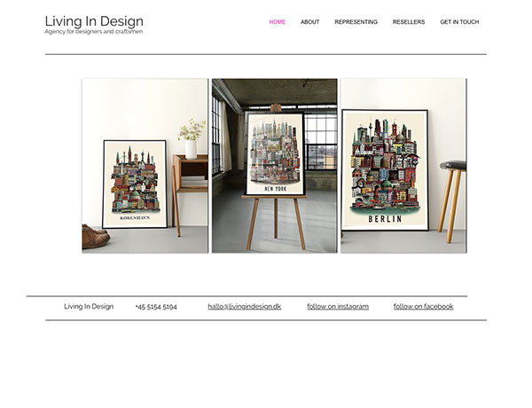Click the wooden stool in the Berlin photo
The width and height of the screenshot is (532, 408).
pos(452,201)
